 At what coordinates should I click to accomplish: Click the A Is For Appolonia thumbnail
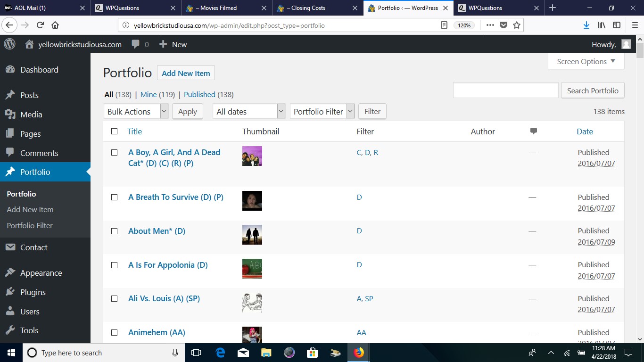click(x=252, y=269)
